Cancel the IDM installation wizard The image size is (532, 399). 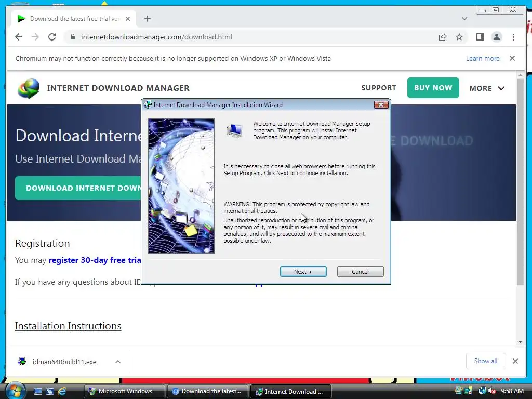click(360, 271)
